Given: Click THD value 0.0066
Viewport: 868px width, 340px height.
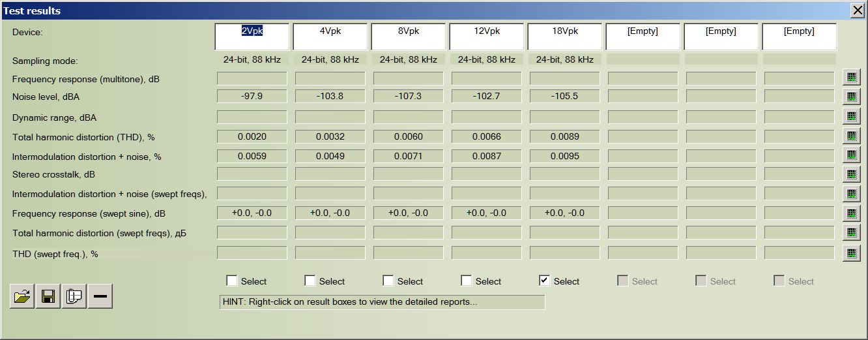Looking at the screenshot, I should coord(487,136).
